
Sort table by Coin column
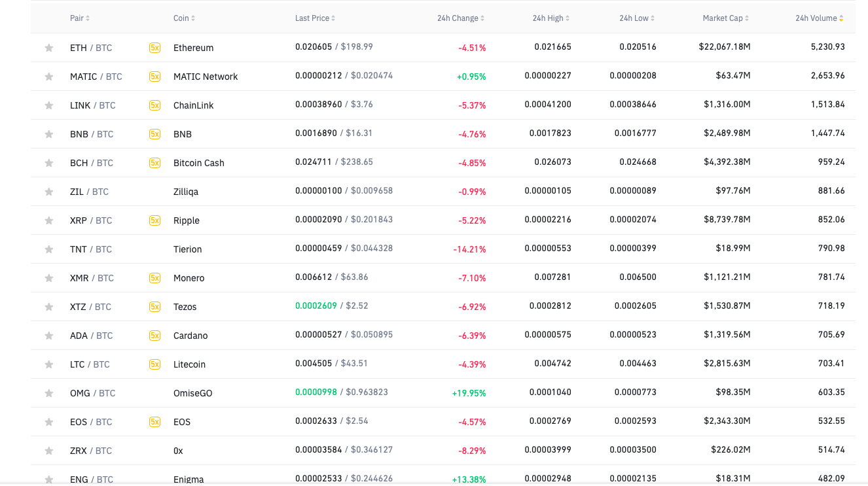coord(184,18)
